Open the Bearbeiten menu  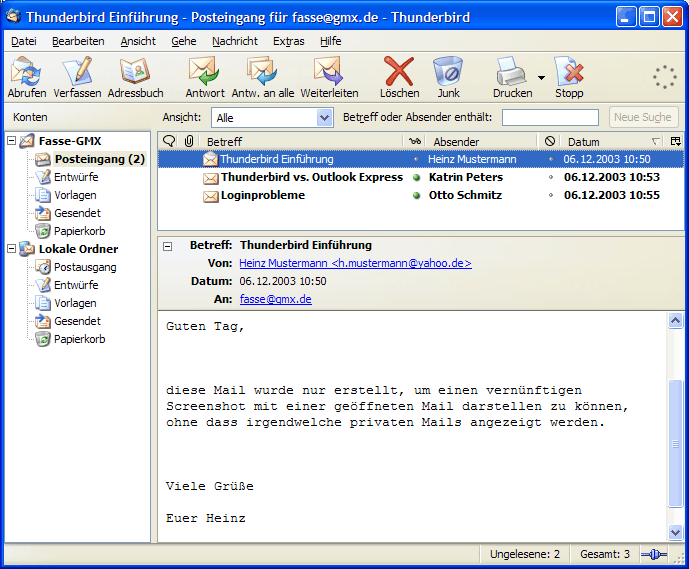[x=78, y=41]
